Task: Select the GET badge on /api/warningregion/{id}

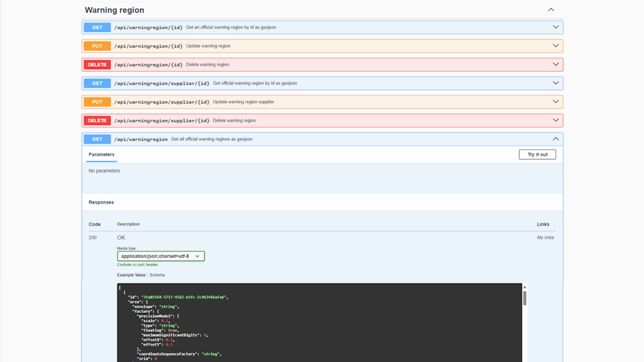Action: click(x=96, y=27)
